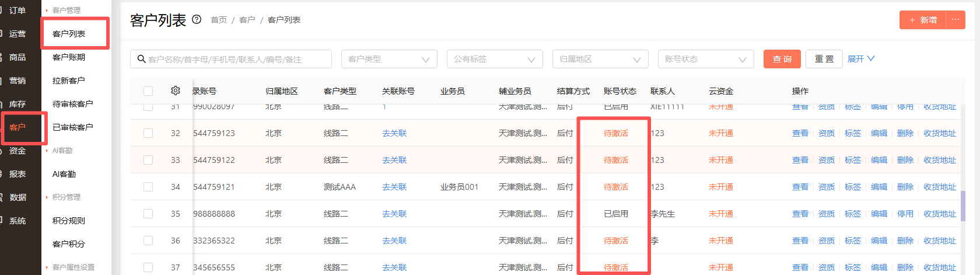Select checkbox for row 36
This screenshot has width=980, height=275.
[x=148, y=241]
